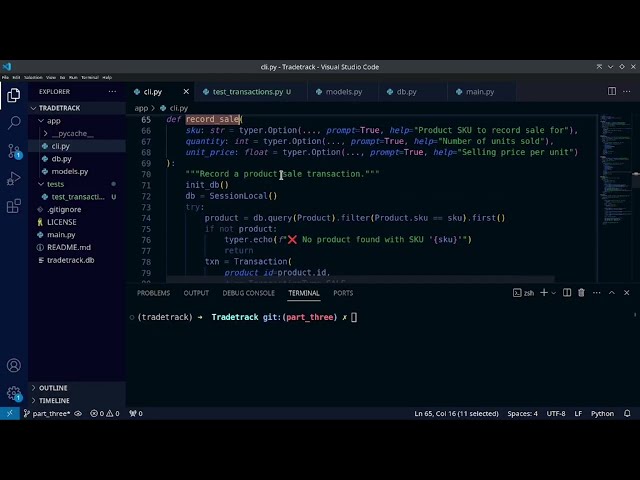The width and height of the screenshot is (640, 480).
Task: Open notifications bell in status bar
Action: tap(627, 413)
